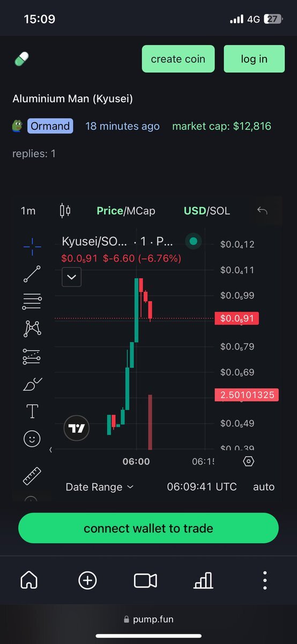The image size is (297, 644).
Task: Select the crosshair cursor tool
Action: (32, 246)
